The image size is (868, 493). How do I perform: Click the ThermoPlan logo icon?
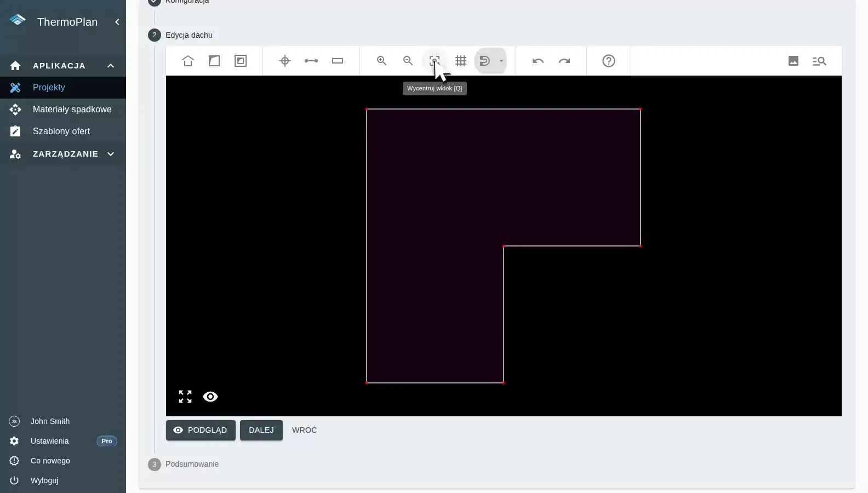click(x=18, y=20)
